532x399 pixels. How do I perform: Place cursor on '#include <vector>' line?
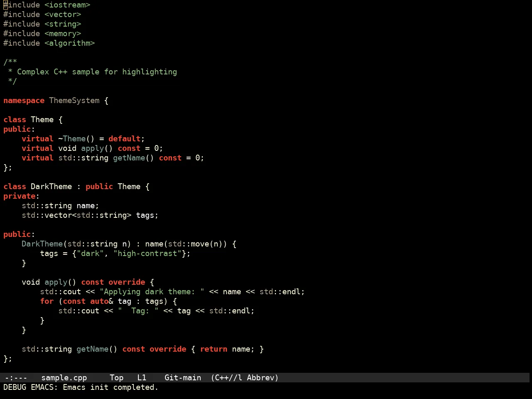[x=42, y=15]
